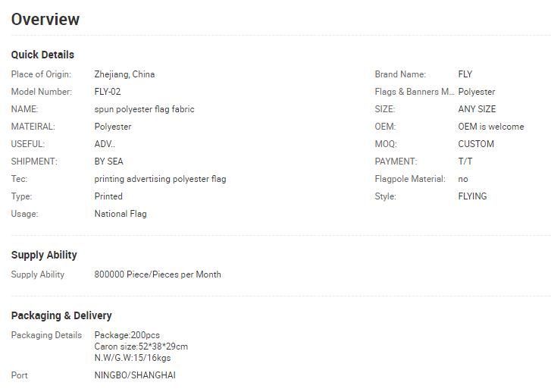This screenshot has height=392, width=551.
Task: Select the CUSTOM MOQ value
Action: pyautogui.click(x=476, y=144)
